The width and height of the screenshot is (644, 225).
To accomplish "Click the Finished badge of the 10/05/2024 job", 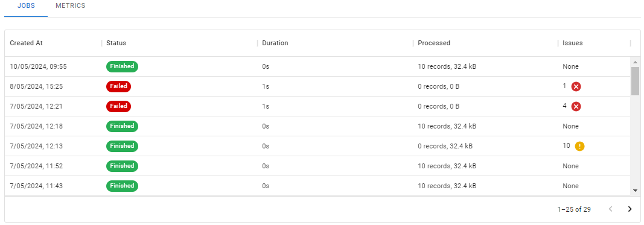I will click(x=122, y=66).
